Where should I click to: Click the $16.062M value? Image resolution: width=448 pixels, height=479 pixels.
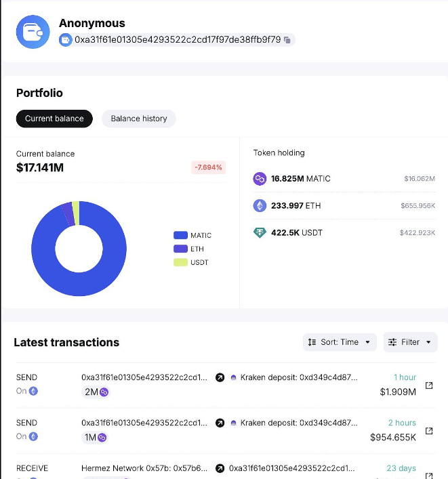coord(420,179)
